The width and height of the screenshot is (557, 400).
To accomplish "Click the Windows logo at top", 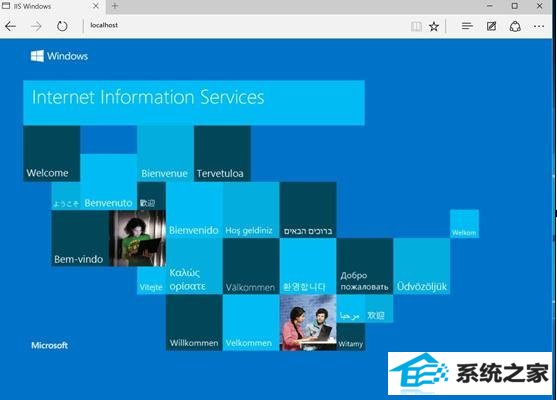I will pos(59,56).
